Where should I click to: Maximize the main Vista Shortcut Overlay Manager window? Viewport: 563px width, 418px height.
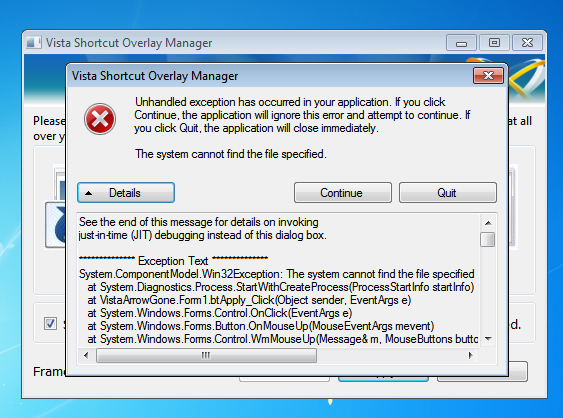click(494, 43)
